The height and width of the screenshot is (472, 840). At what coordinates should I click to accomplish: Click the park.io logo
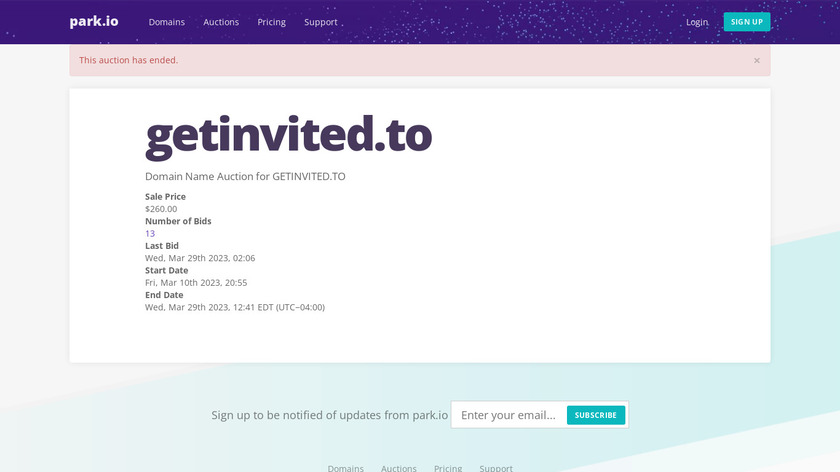[x=94, y=21]
